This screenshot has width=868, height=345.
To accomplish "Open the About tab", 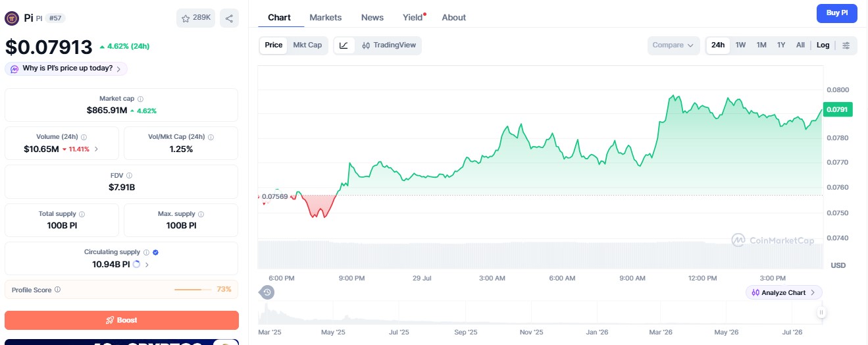I will 453,18.
